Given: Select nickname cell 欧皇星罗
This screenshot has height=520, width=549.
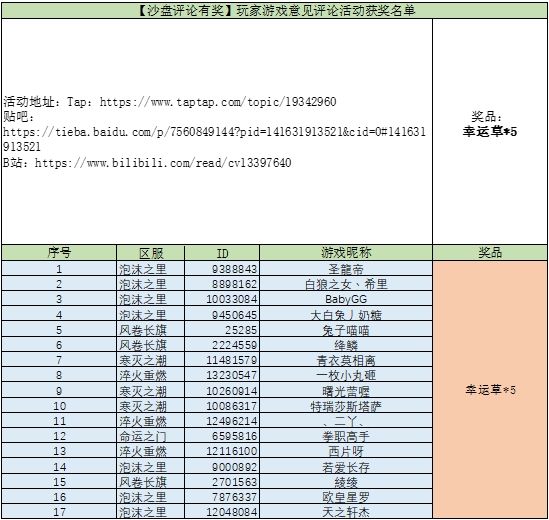Looking at the screenshot, I should (346, 497).
